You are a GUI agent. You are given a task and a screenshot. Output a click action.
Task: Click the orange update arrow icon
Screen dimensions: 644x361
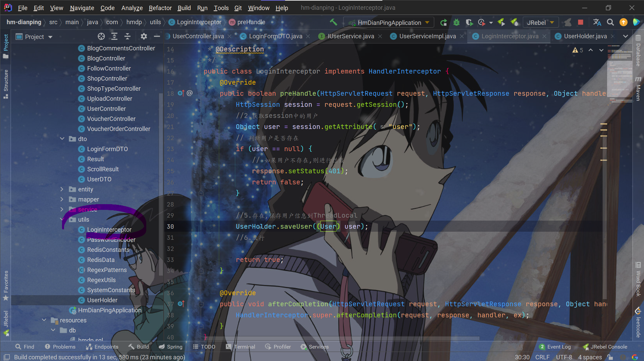point(623,22)
